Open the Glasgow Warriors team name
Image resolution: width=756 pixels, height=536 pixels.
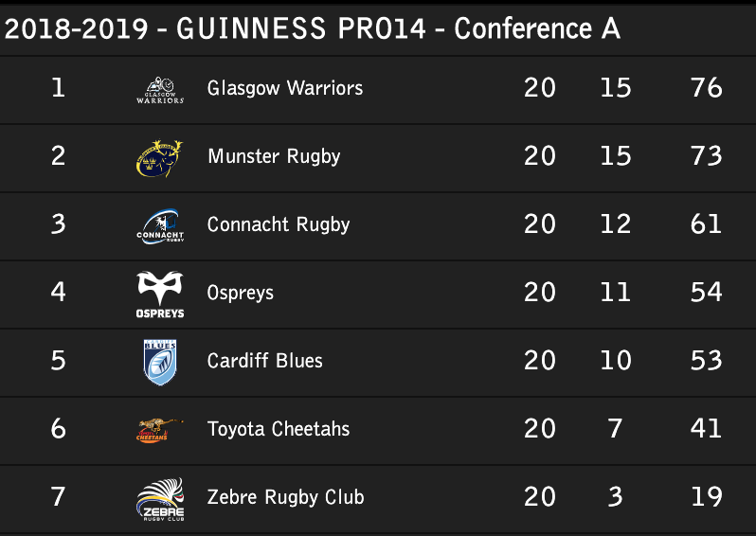(284, 89)
